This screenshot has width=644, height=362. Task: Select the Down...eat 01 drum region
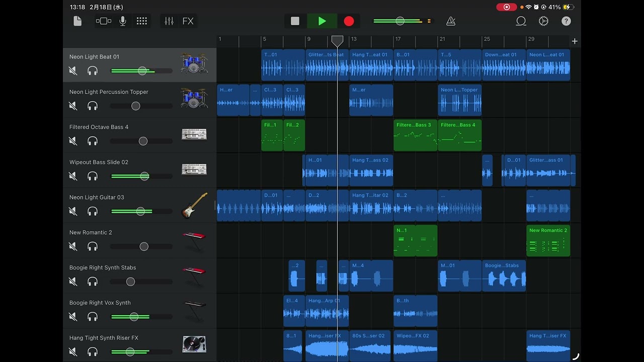click(x=504, y=65)
